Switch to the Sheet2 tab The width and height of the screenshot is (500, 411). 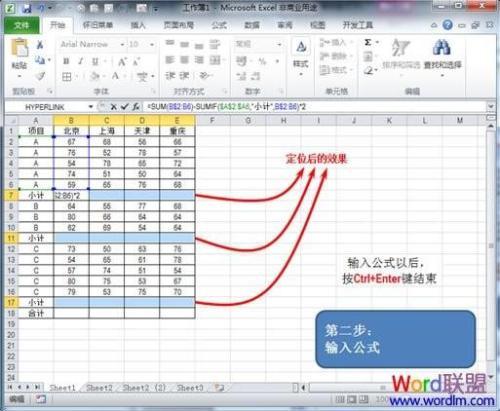tap(99, 388)
